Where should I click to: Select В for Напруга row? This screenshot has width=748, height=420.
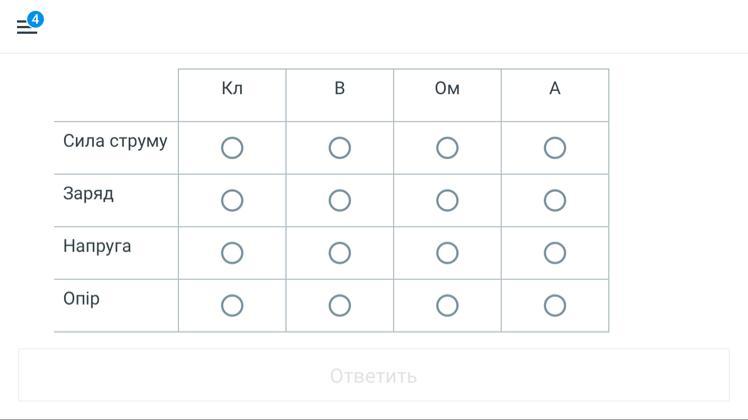[340, 253]
